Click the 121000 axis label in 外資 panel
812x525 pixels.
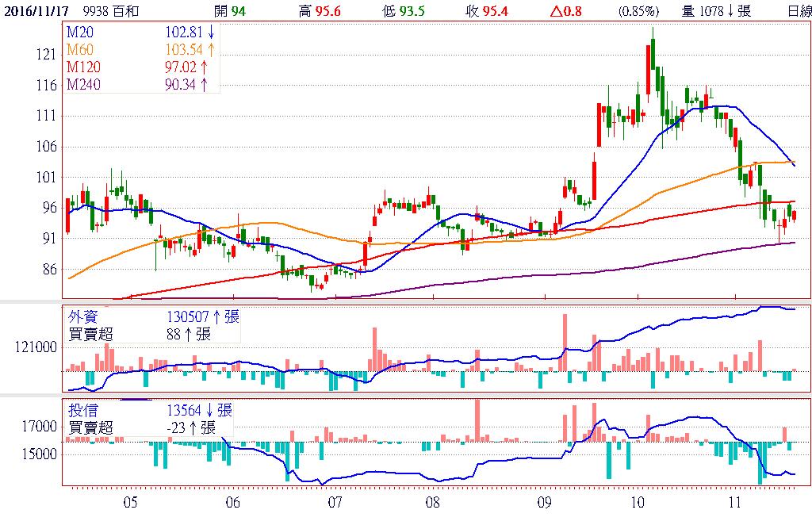[x=36, y=347]
